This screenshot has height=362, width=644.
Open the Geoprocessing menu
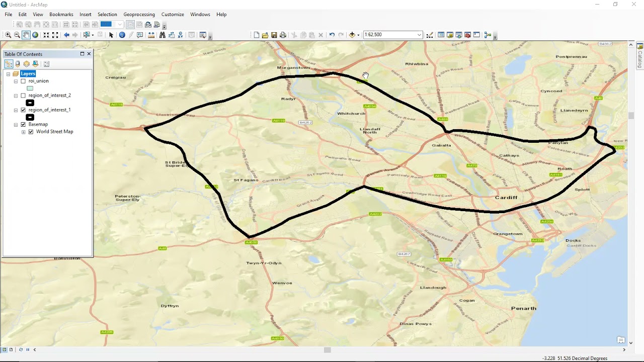139,15
